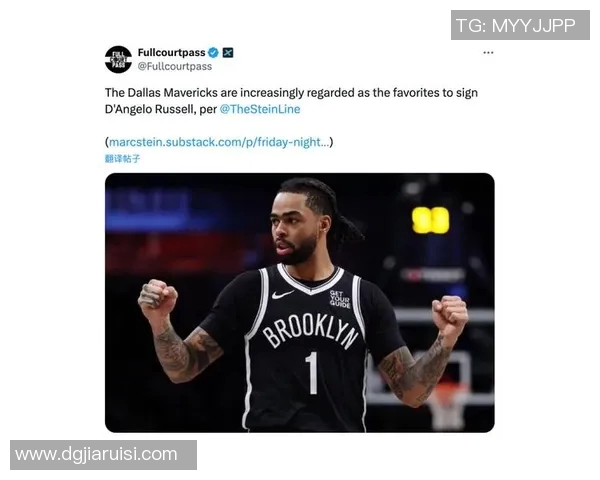This screenshot has width=600, height=480.
Task: Click the jersey number 1
Action: pyautogui.click(x=312, y=373)
